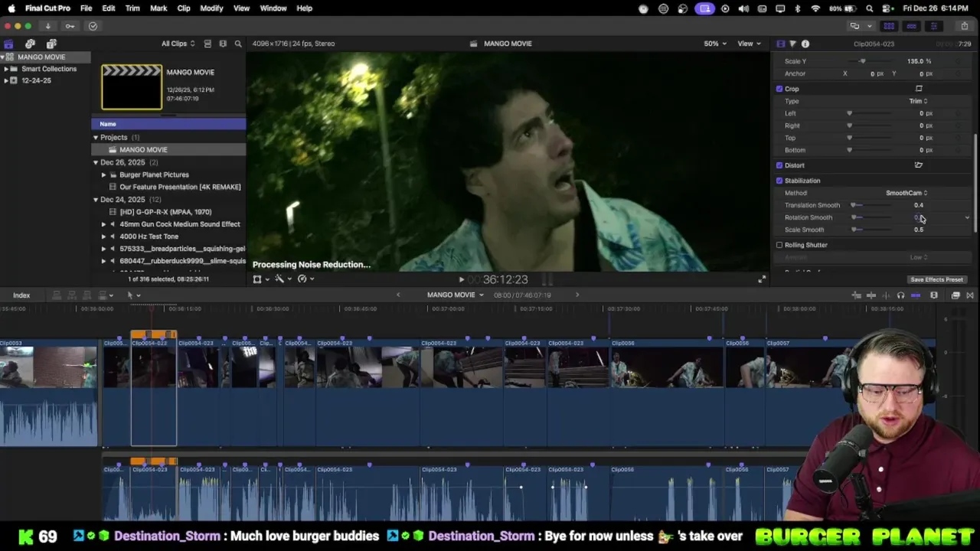This screenshot has width=980, height=551.
Task: Select the MANGO MOVIE project thumbnail
Action: coord(132,86)
